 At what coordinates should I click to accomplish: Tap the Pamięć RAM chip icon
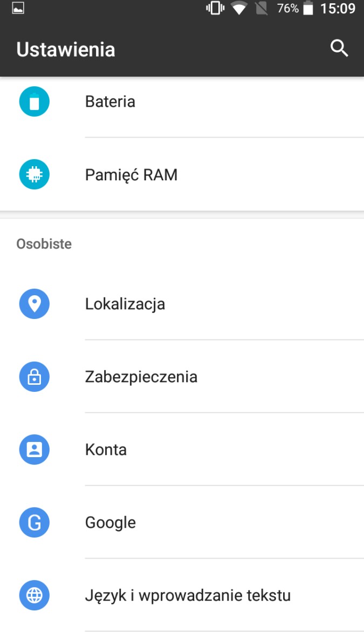[x=34, y=174]
